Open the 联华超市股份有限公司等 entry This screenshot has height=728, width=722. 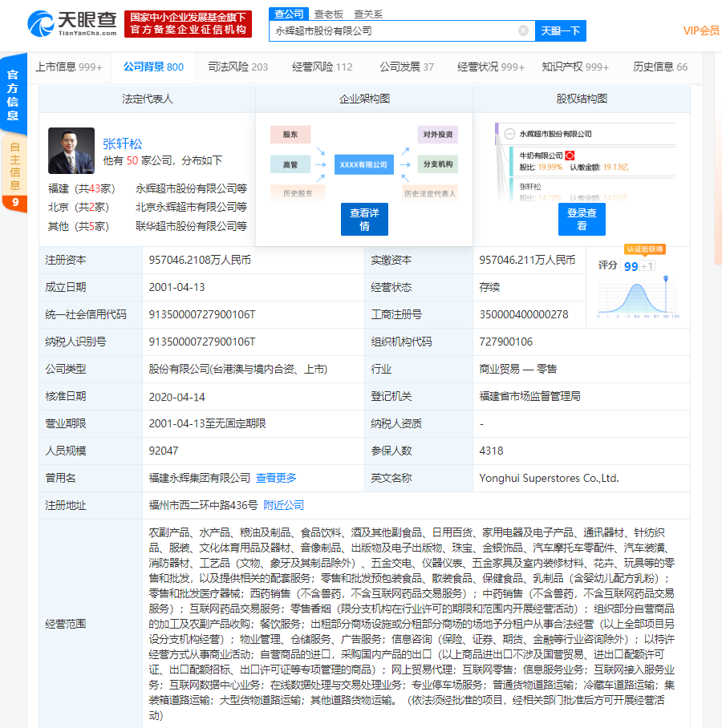[x=191, y=226]
